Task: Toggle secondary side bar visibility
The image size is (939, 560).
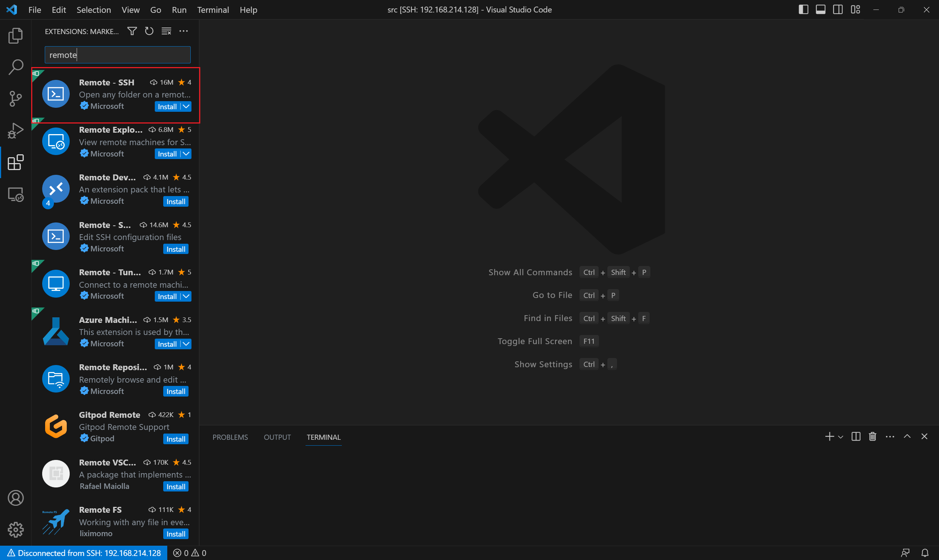Action: click(x=838, y=10)
